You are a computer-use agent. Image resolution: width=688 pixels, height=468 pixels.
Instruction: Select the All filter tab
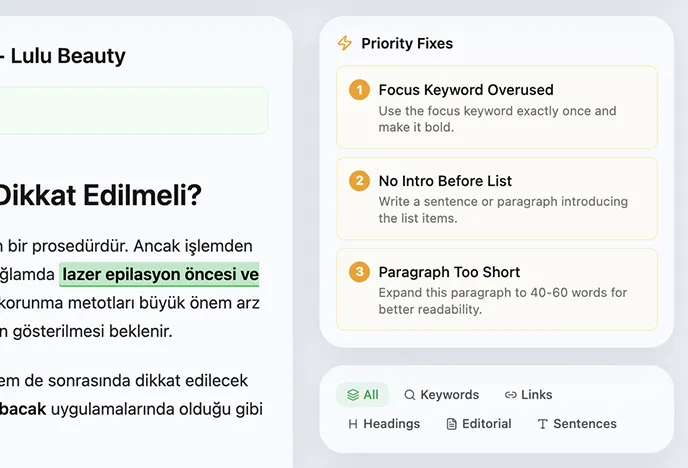coord(363,395)
